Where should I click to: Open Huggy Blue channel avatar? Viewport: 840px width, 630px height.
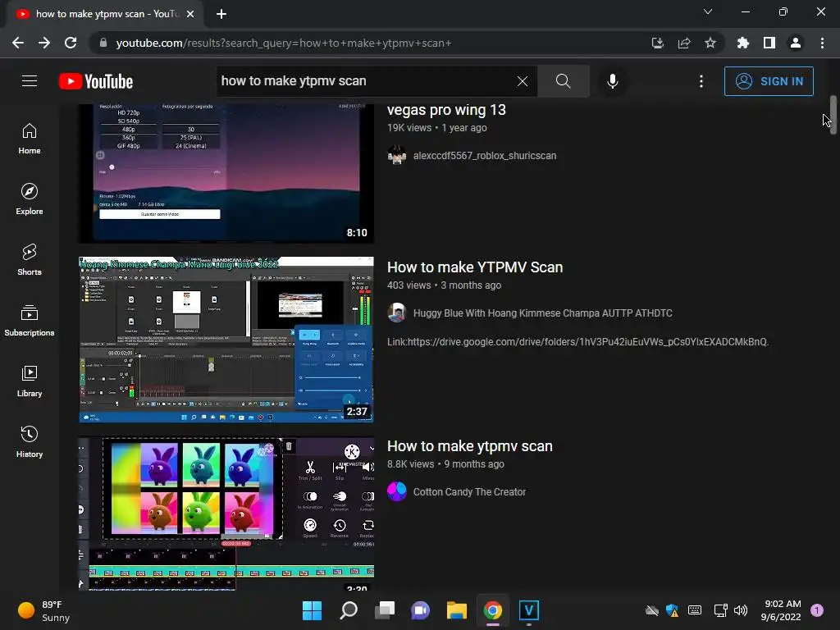397,313
